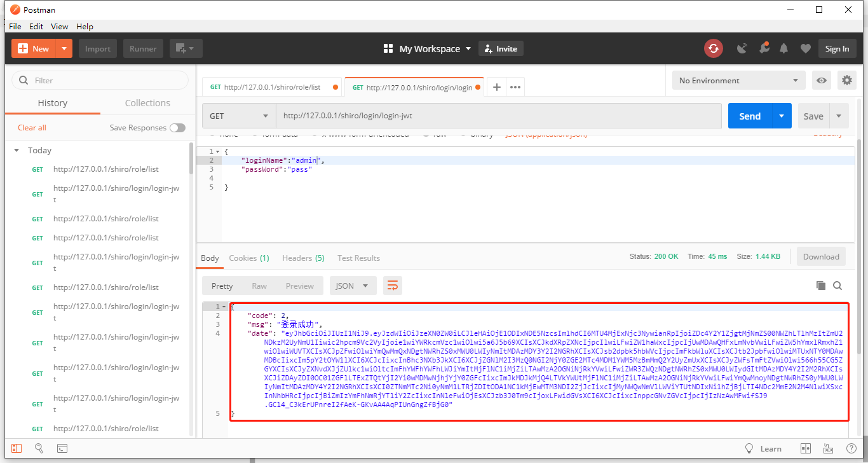The width and height of the screenshot is (868, 463).
Task: Open Find and Replace icon in the status bar
Action: click(39, 448)
